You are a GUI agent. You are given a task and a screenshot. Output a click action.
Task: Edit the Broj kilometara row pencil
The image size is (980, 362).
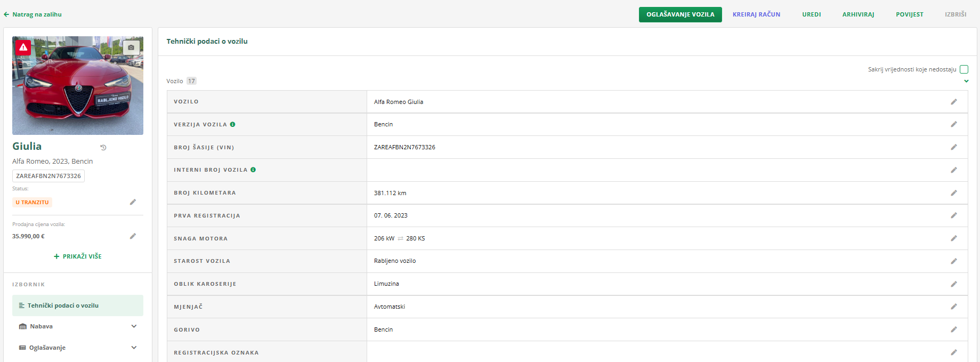point(953,193)
